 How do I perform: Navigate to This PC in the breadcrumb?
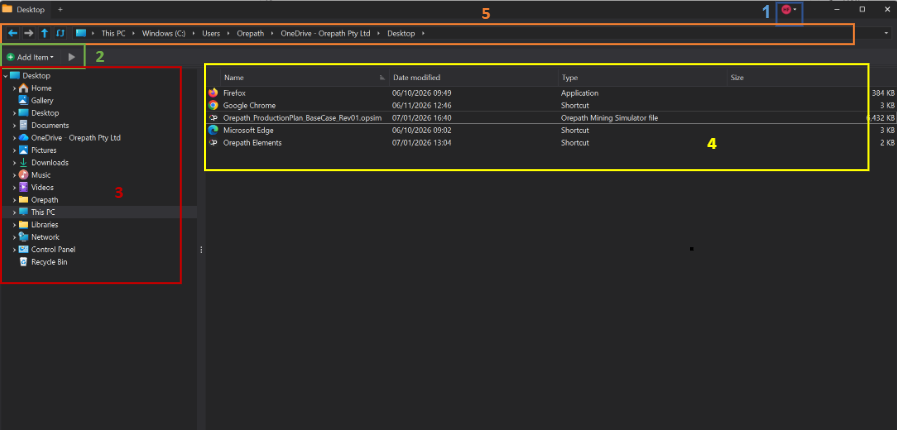tap(113, 34)
